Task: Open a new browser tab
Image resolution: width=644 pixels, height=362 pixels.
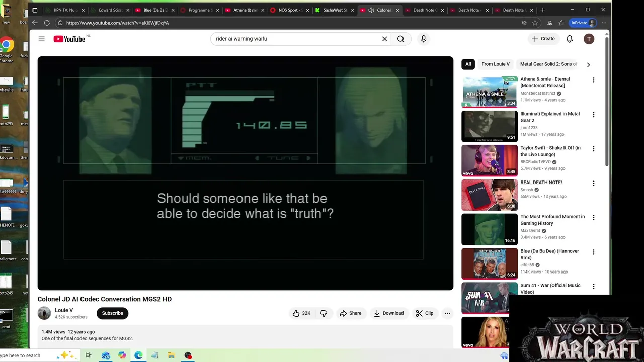Action: pos(542,10)
